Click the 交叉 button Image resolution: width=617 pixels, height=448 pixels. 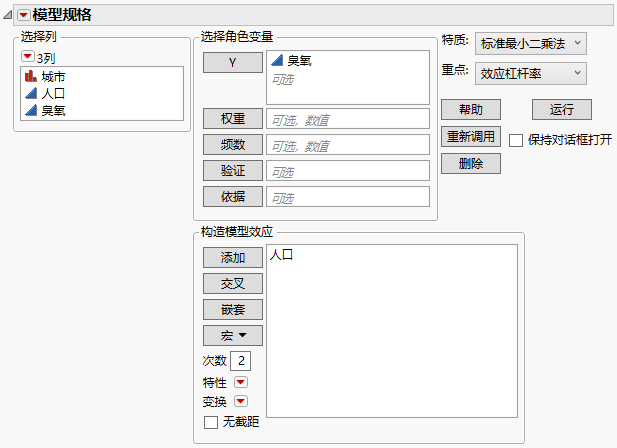click(x=233, y=283)
